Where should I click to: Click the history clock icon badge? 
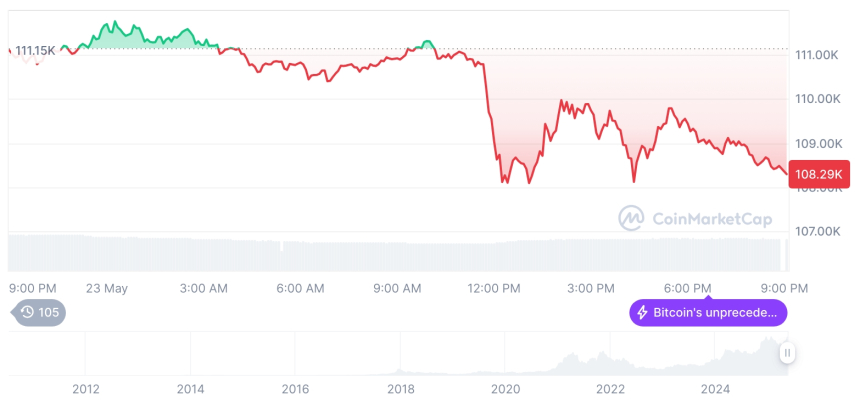point(29,312)
